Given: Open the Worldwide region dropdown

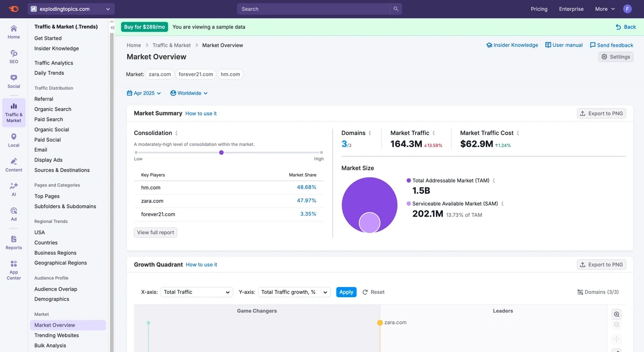Looking at the screenshot, I should pyautogui.click(x=189, y=94).
